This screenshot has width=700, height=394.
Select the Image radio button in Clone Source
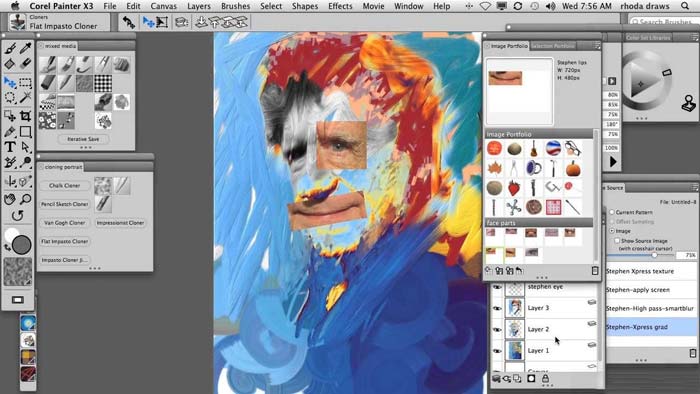tap(612, 231)
